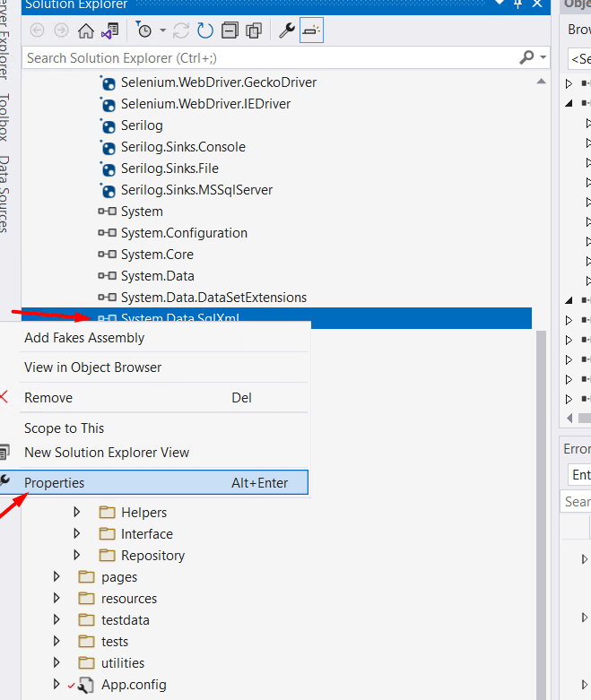Expand the tests folder
Image resolution: width=591 pixels, height=700 pixels.
click(56, 641)
